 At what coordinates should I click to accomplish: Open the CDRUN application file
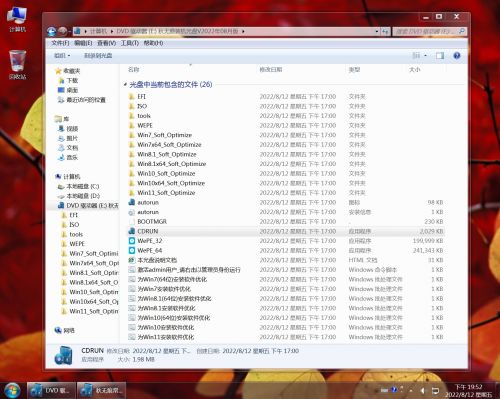(x=148, y=231)
